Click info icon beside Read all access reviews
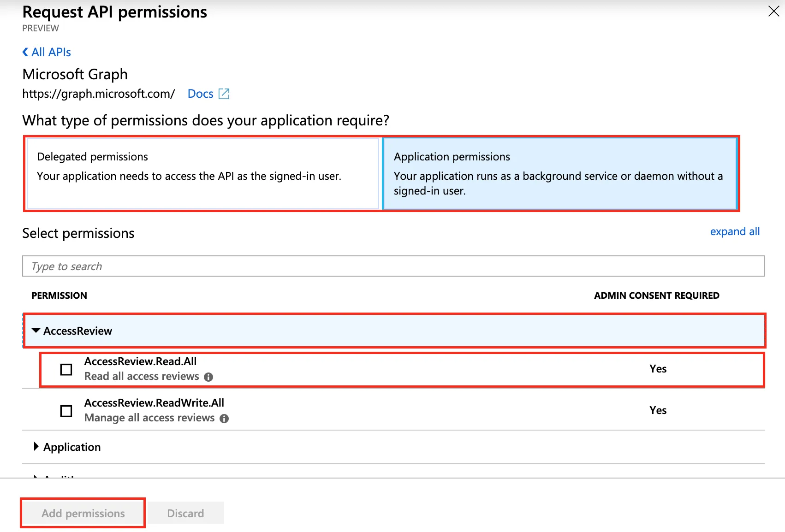The image size is (785, 532). [x=208, y=377]
